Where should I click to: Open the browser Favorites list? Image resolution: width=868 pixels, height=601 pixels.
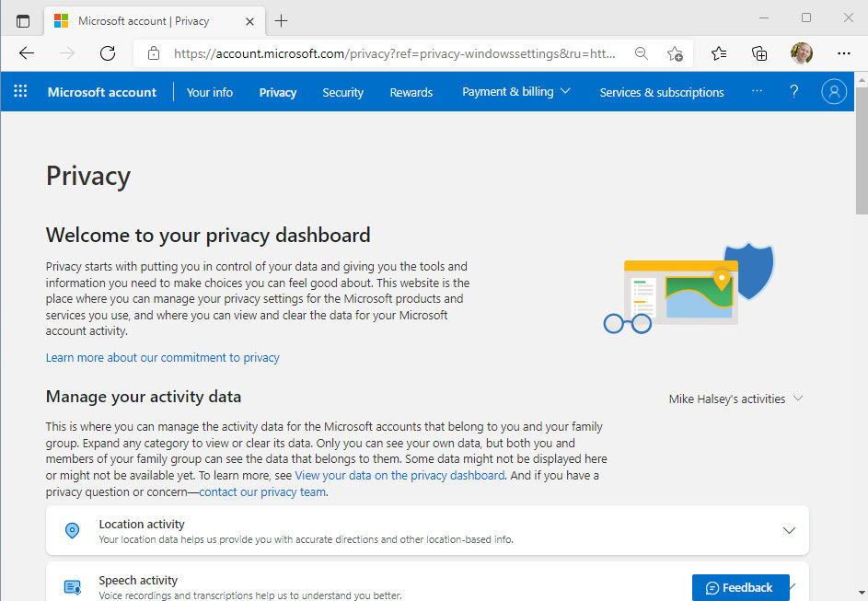pyautogui.click(x=719, y=53)
